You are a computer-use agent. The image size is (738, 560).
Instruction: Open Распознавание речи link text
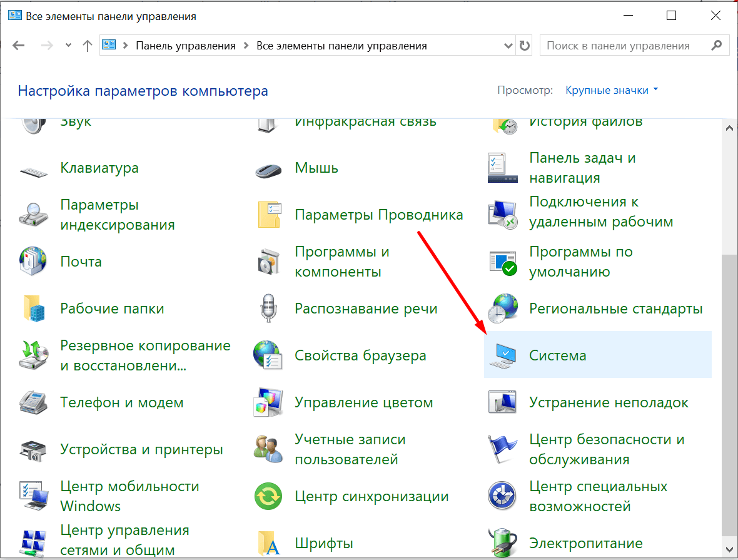366,309
